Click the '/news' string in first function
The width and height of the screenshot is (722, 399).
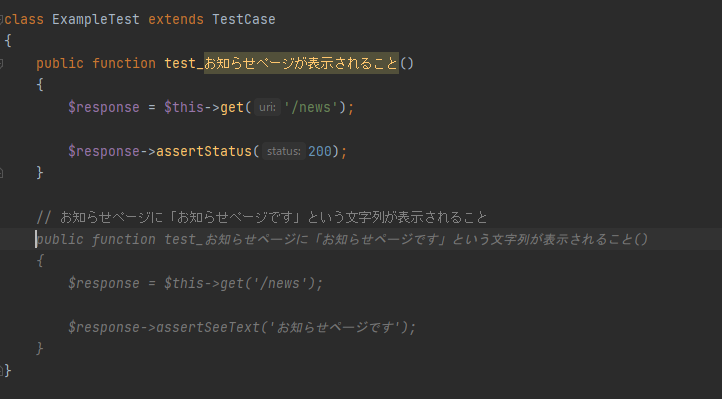point(311,107)
